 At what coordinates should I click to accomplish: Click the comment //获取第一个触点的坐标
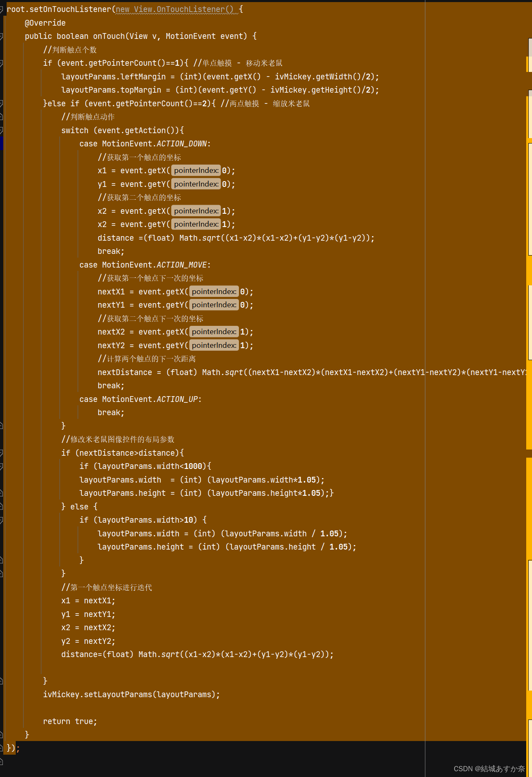point(139,157)
